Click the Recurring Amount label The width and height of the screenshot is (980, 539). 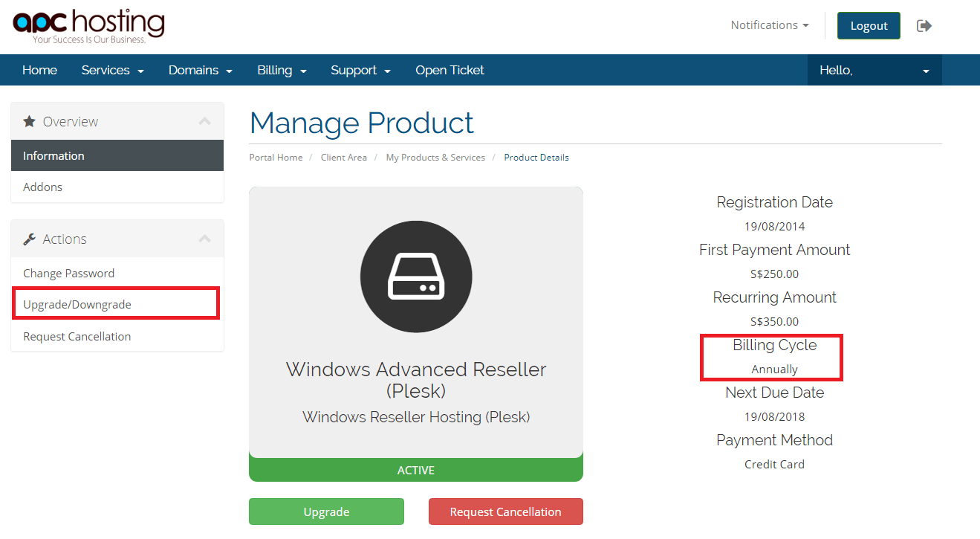pyautogui.click(x=775, y=297)
